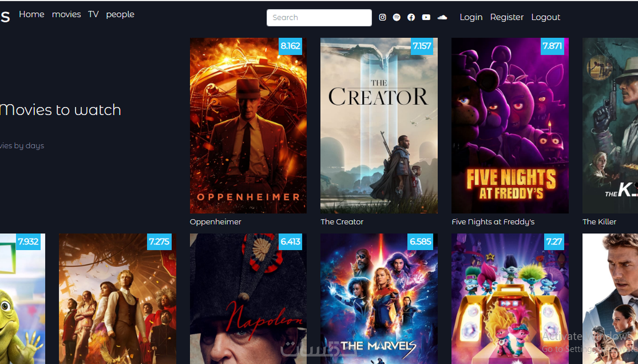Go to the Home page

click(x=32, y=14)
